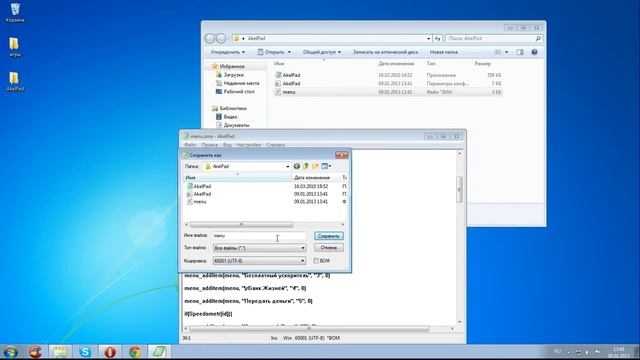This screenshot has height=360, width=640.
Task: Open the Настройки menu in AkelPad
Action: pyautogui.click(x=249, y=145)
